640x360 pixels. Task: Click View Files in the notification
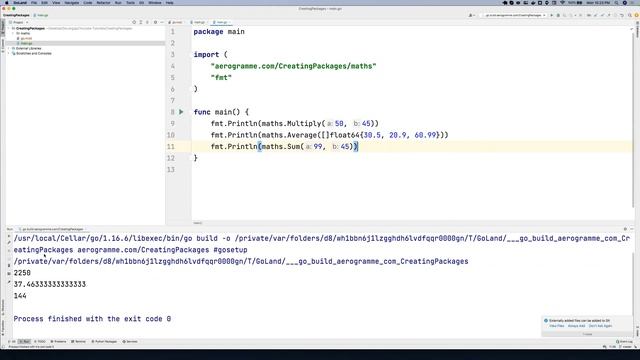[556, 326]
